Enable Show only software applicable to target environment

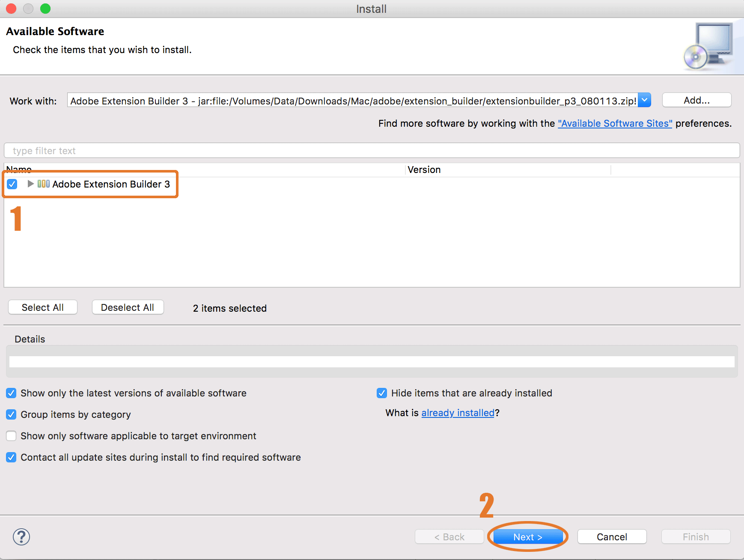(x=11, y=436)
